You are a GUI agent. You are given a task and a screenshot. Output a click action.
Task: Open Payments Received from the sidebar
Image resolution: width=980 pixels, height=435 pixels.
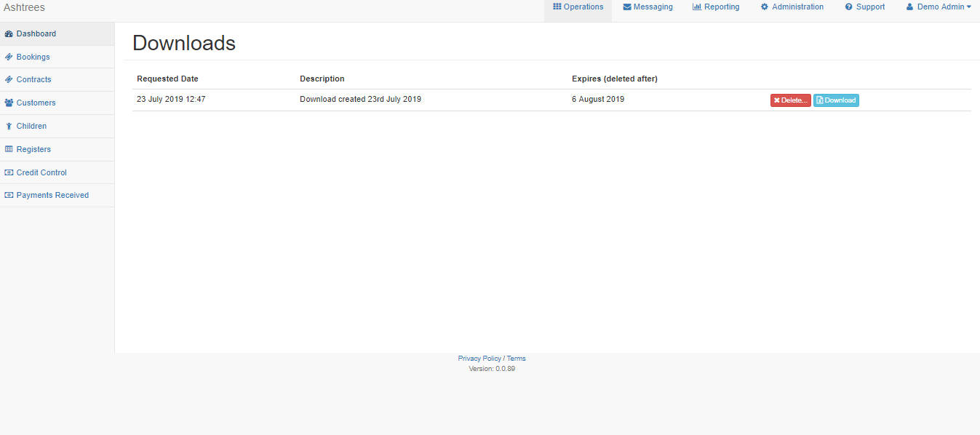57,195
